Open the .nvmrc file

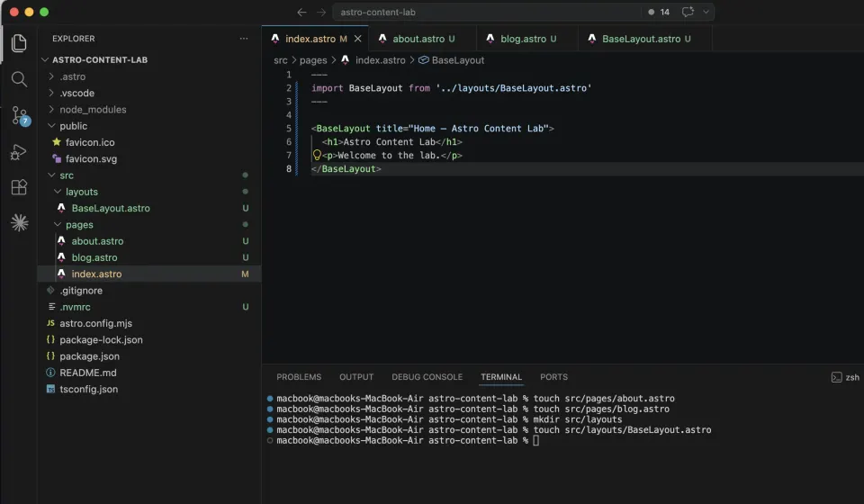[75, 307]
